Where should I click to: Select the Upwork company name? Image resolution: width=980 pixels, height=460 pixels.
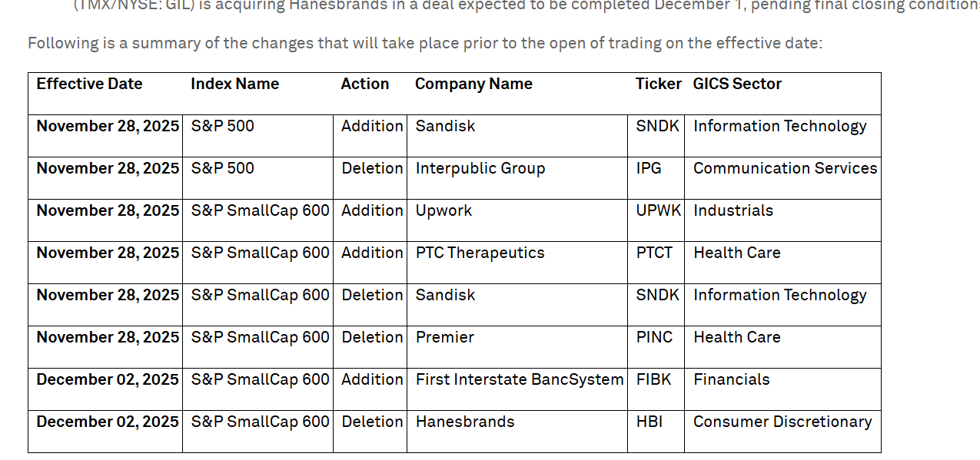443,211
